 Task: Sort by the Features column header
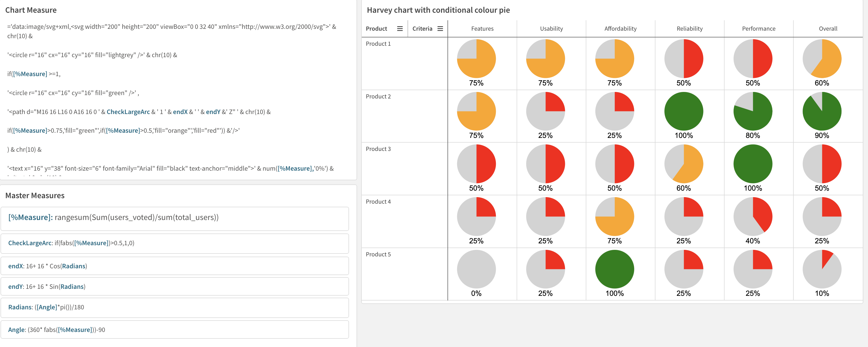tap(482, 29)
